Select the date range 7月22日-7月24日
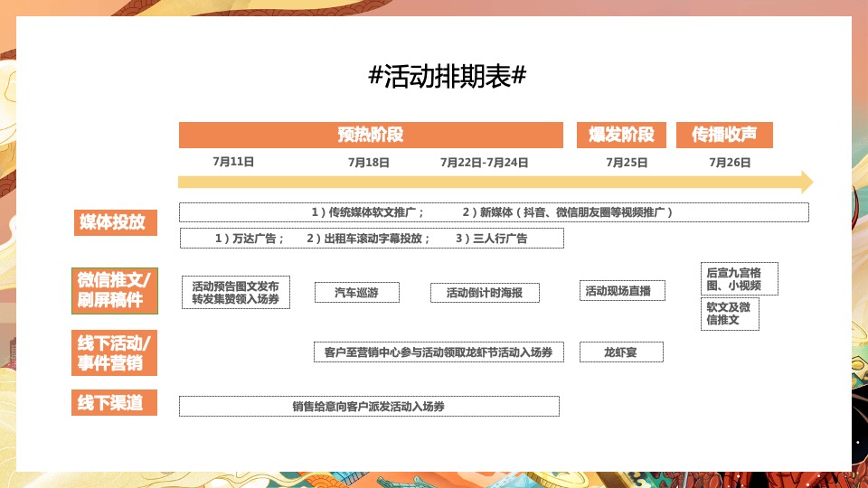This screenshot has height=488, width=868. coord(484,163)
